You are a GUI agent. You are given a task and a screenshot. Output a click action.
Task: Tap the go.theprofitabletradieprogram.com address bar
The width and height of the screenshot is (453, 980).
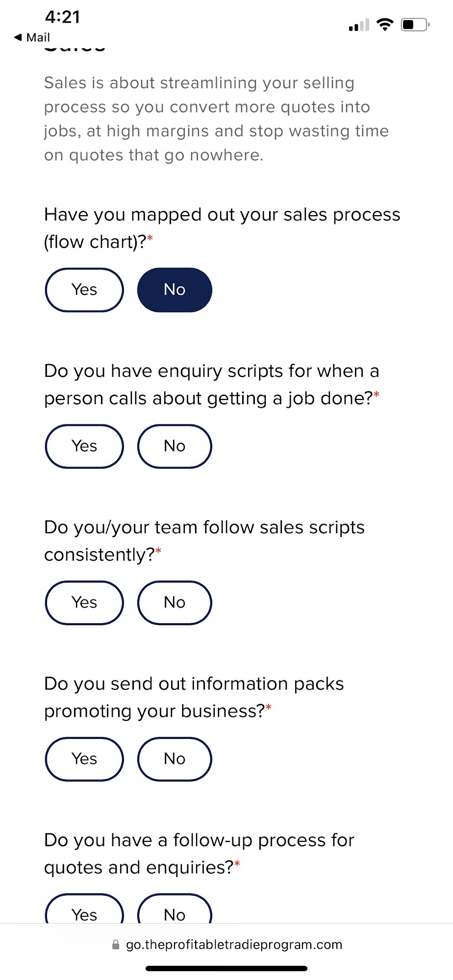click(x=234, y=944)
